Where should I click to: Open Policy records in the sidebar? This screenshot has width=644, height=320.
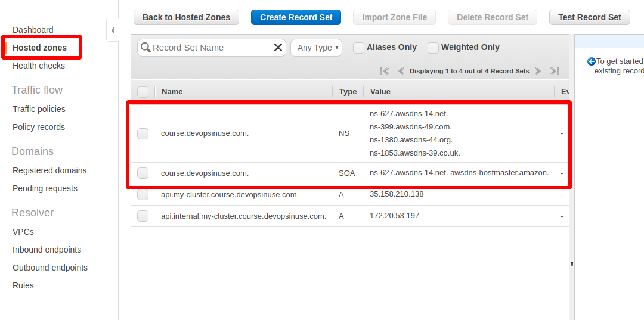pos(39,127)
